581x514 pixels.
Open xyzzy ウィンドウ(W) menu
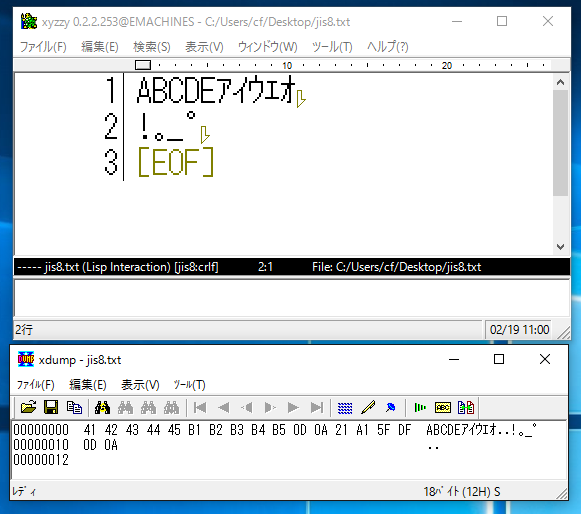pyautogui.click(x=267, y=47)
